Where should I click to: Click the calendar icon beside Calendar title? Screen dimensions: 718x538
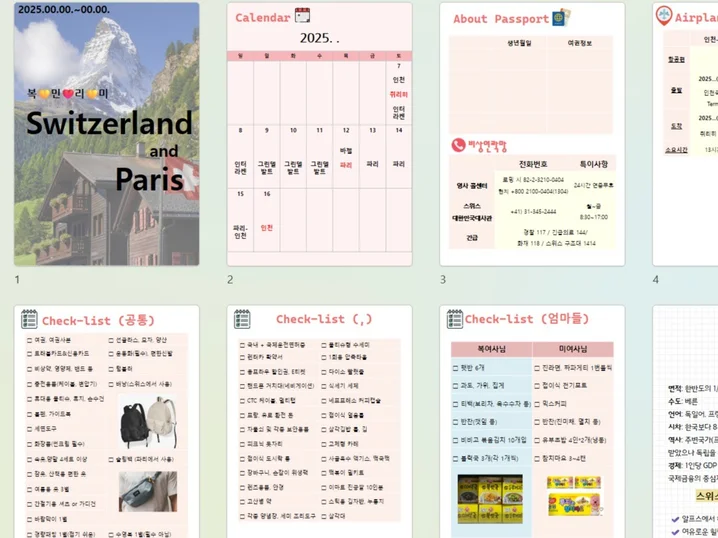click(302, 16)
